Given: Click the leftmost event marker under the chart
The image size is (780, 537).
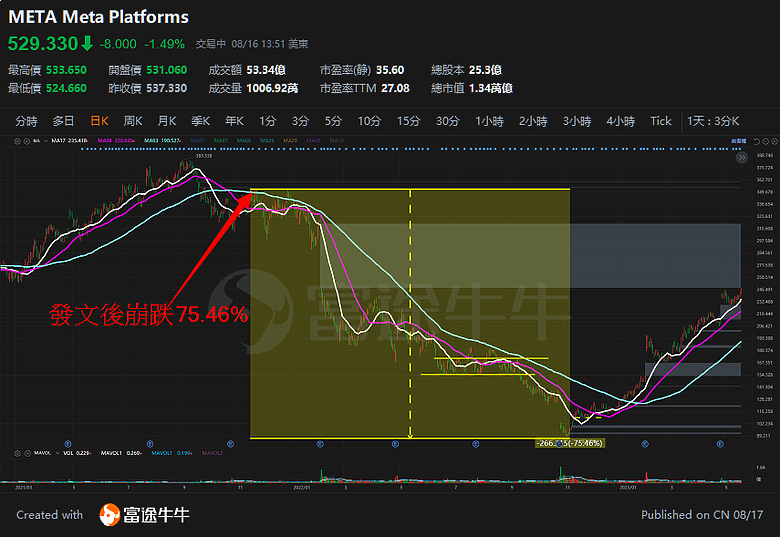Looking at the screenshot, I should (x=67, y=441).
